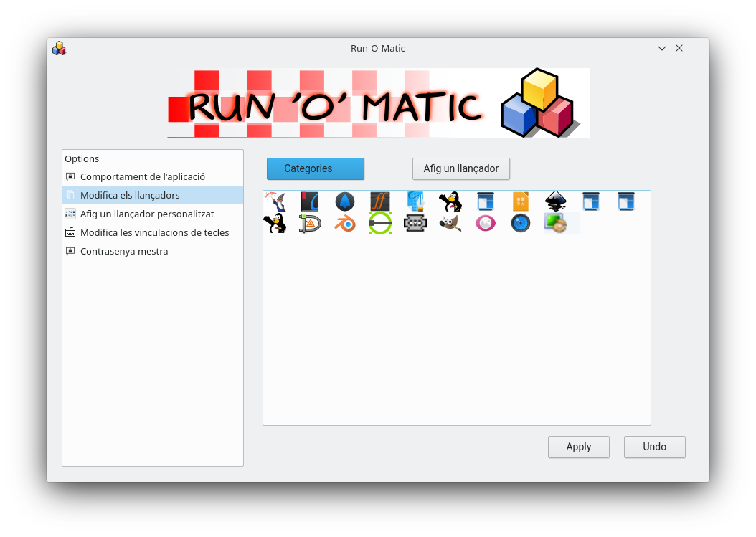This screenshot has width=756, height=537.
Task: Select the ImageMagick wizard launcher icon
Action: [x=275, y=201]
